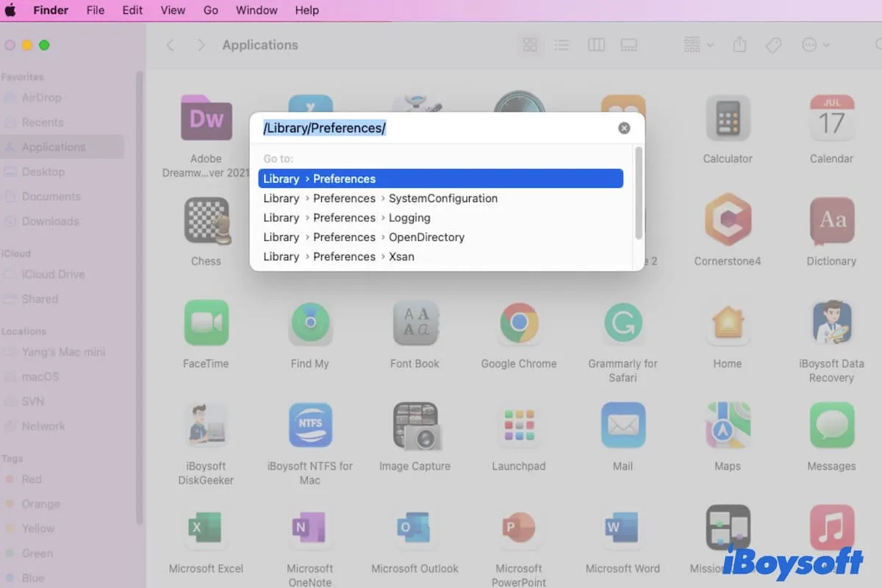Viewport: 882px width, 588px height.
Task: Launch the Mail app icon
Action: 623,425
